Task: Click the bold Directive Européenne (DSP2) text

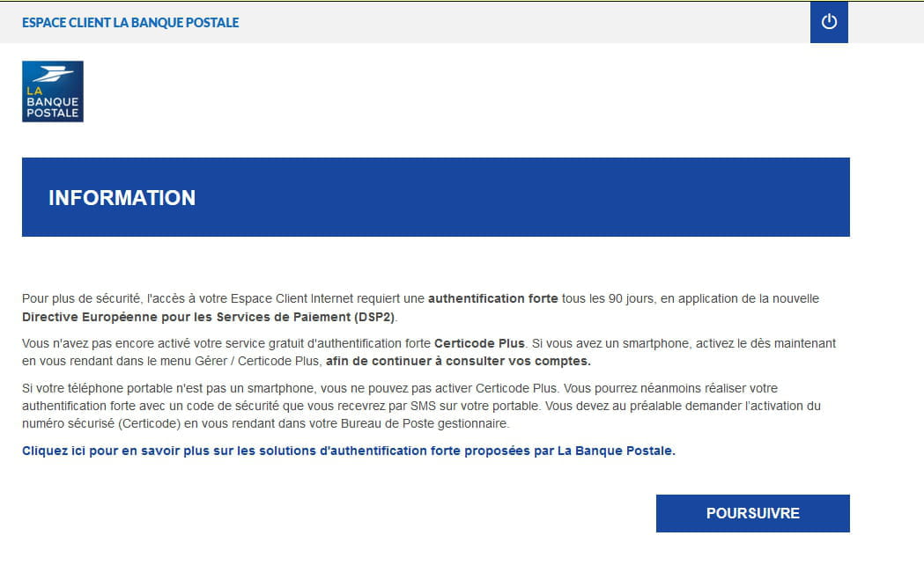Action: click(x=209, y=317)
